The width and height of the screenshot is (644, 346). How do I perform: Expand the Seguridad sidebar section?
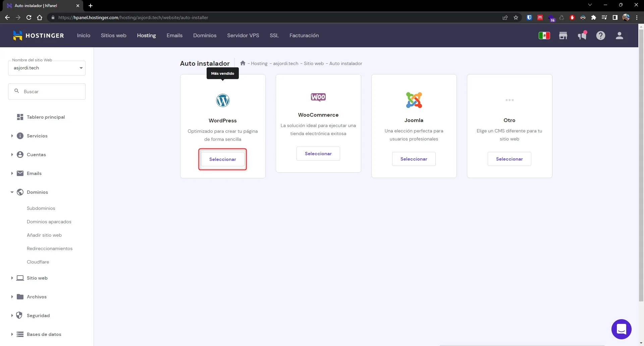click(x=12, y=315)
